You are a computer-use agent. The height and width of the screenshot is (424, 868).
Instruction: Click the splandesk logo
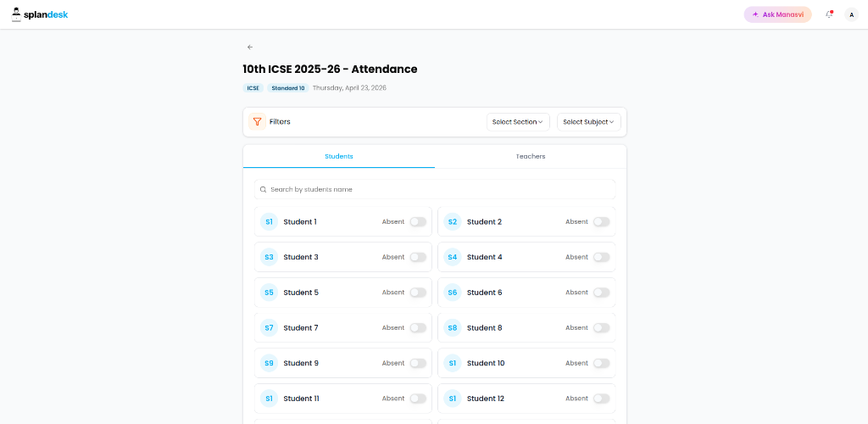click(x=40, y=15)
